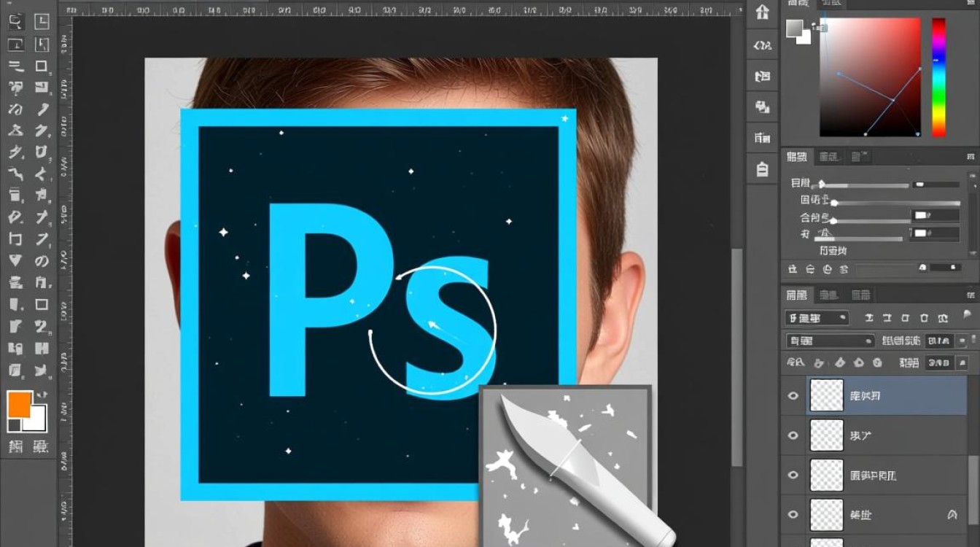This screenshot has height=547, width=980.
Task: Open the second icon in the collapsed panel strip
Action: click(763, 45)
